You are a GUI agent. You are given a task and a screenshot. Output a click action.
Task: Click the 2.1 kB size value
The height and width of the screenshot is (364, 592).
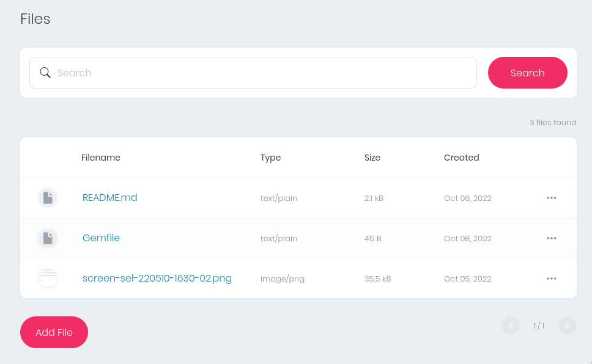click(x=374, y=198)
